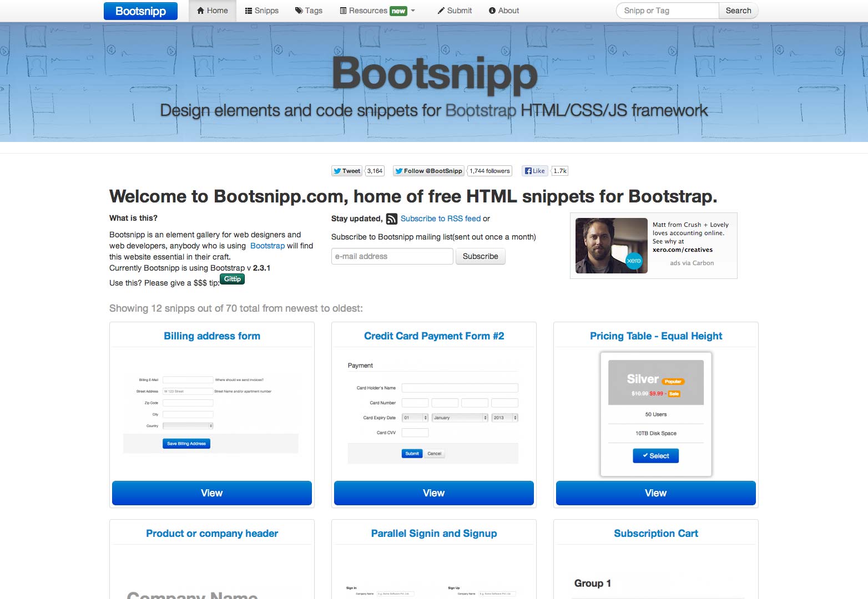
Task: Click the Subscribe mailing list button
Action: [x=481, y=256]
